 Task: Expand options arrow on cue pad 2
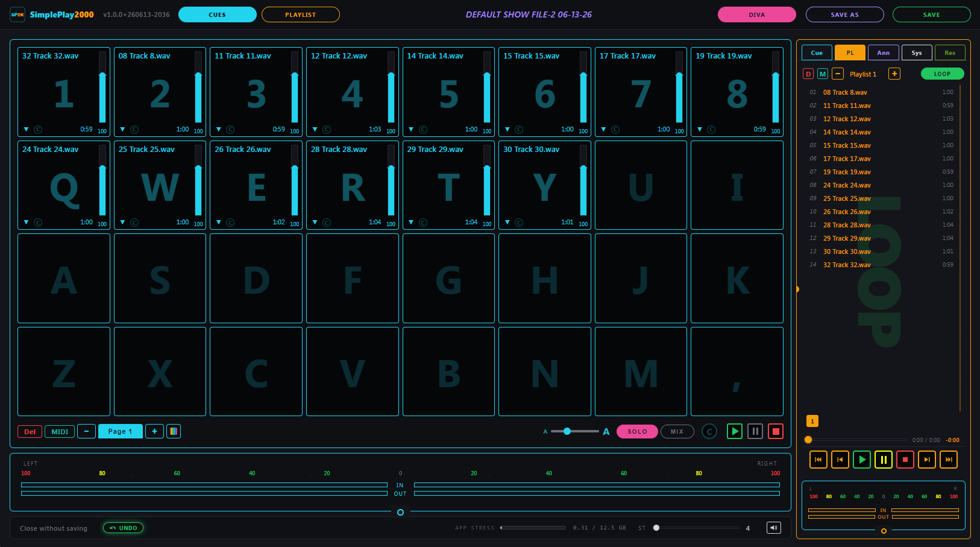tap(122, 130)
